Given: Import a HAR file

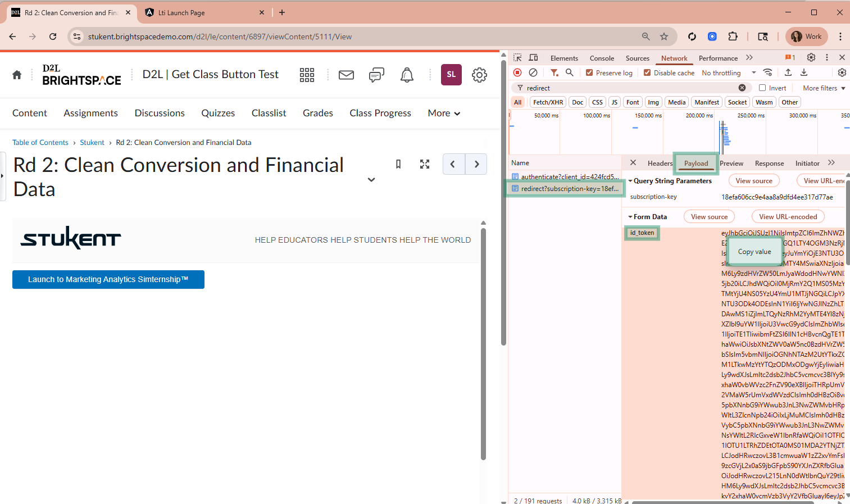Looking at the screenshot, I should pos(788,72).
